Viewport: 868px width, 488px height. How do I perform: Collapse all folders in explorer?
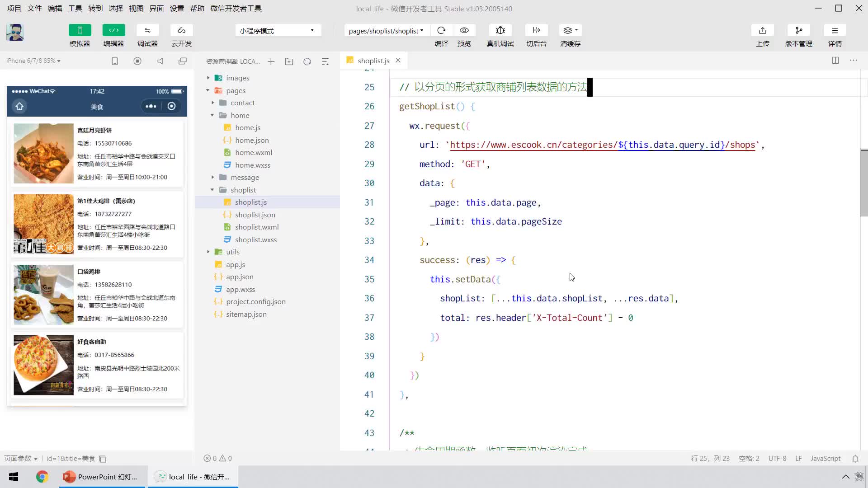[325, 61]
